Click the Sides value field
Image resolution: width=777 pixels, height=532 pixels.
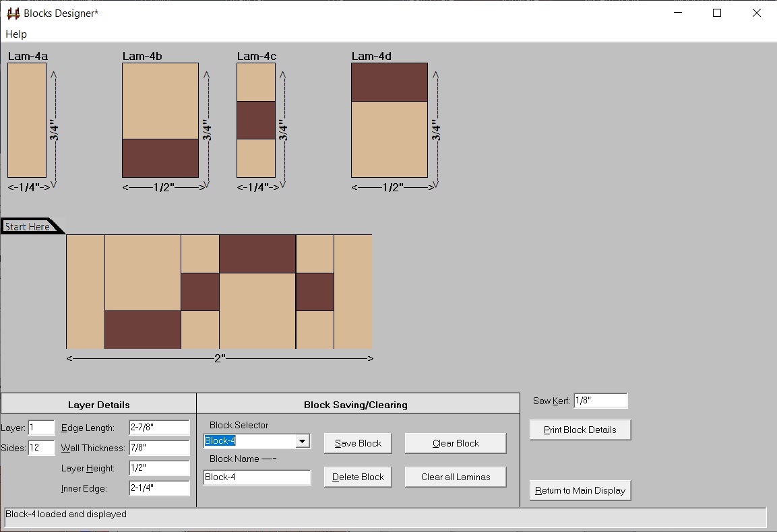coord(40,447)
